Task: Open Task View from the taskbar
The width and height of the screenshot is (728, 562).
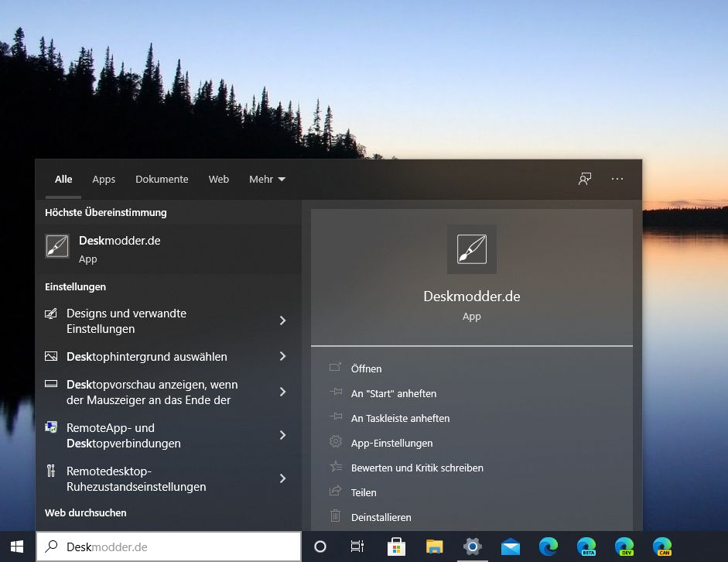Action: (x=357, y=547)
